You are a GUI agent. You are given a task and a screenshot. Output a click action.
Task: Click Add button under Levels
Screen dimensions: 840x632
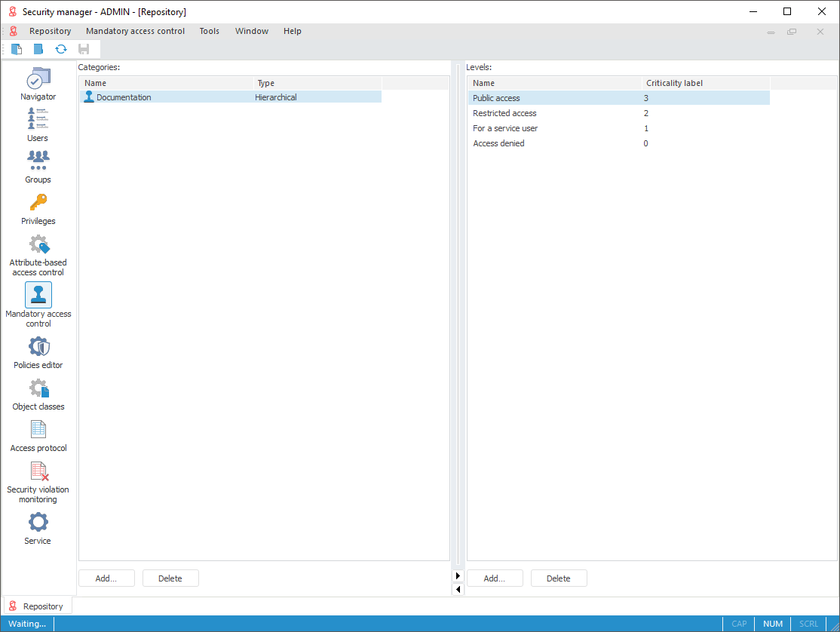495,578
